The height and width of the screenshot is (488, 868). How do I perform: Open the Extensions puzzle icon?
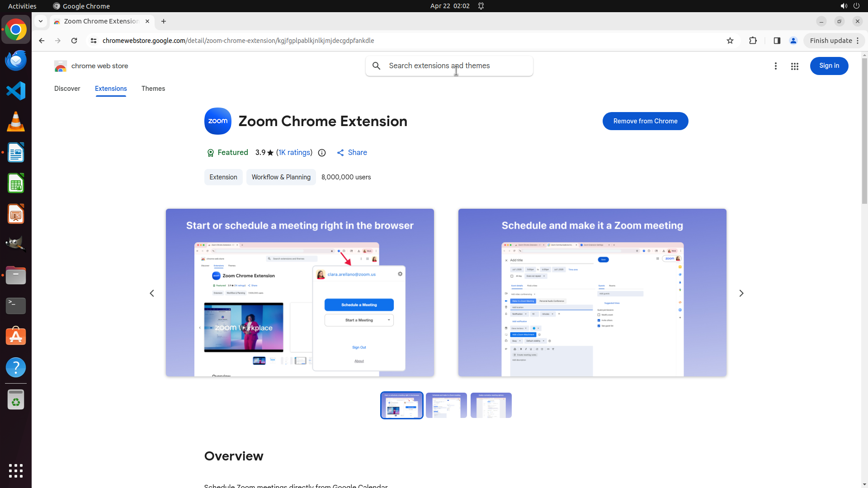(753, 41)
